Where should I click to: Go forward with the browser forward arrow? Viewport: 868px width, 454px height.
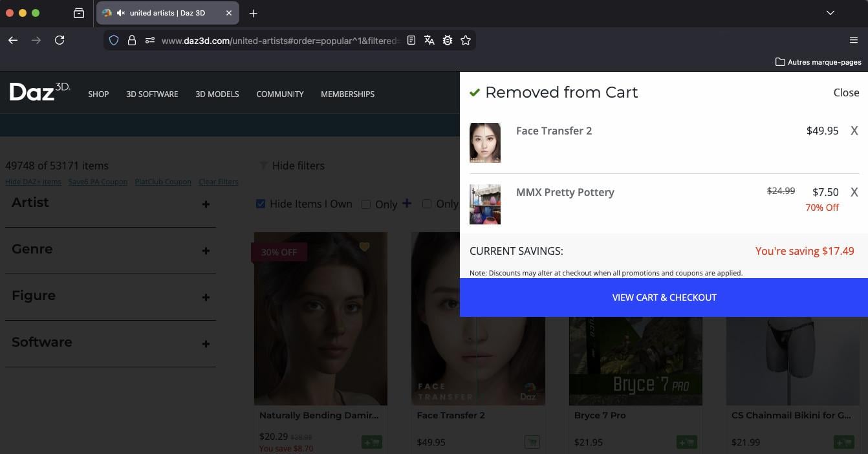(x=36, y=40)
